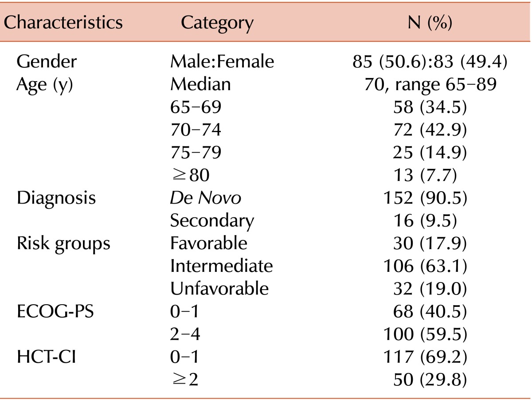Select the De Novo category
The height and width of the screenshot is (400, 532).
(x=206, y=198)
